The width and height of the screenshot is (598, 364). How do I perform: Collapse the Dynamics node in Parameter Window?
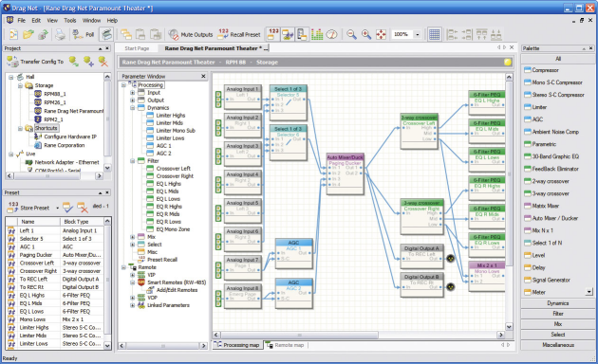(x=132, y=108)
